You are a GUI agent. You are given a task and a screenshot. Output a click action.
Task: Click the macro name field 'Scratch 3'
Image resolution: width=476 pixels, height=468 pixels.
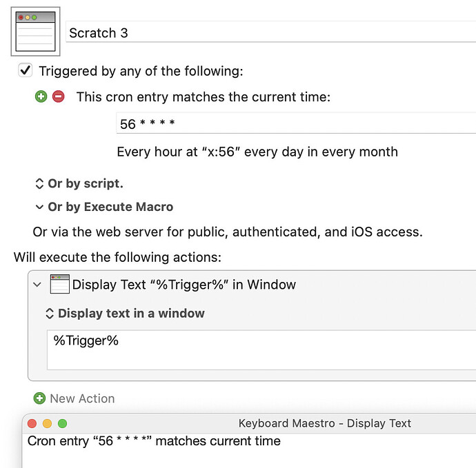point(269,33)
